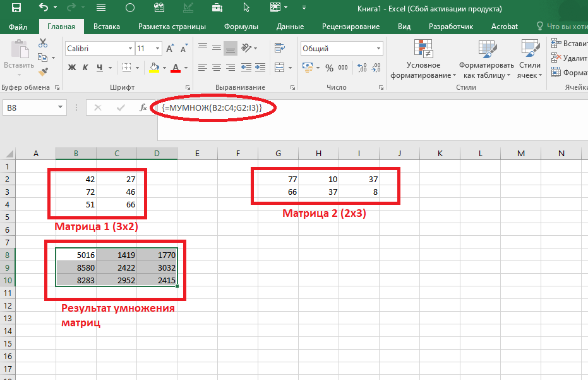
Task: Open the Файл tab
Action: point(18,27)
